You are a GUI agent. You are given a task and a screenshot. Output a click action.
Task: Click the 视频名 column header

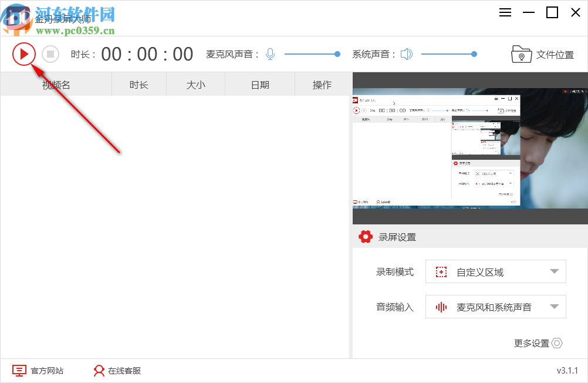pos(56,84)
